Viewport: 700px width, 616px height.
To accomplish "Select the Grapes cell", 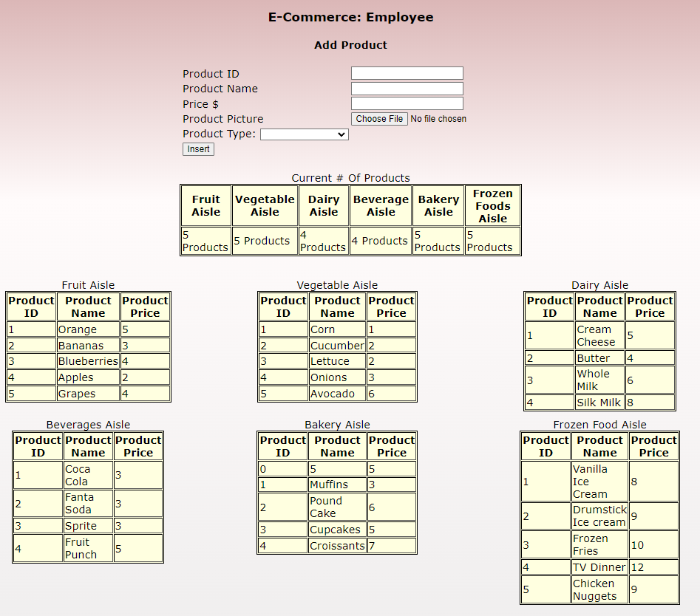I will click(89, 394).
